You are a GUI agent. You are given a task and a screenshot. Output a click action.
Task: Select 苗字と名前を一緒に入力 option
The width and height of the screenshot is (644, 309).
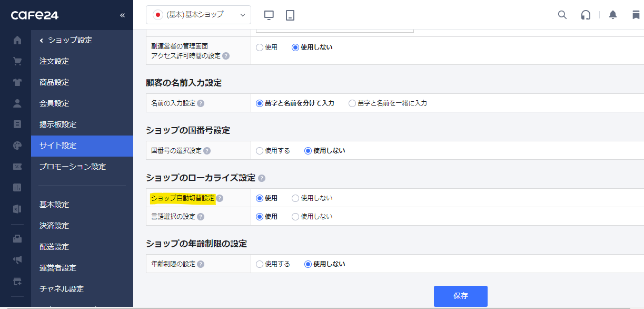tap(352, 103)
